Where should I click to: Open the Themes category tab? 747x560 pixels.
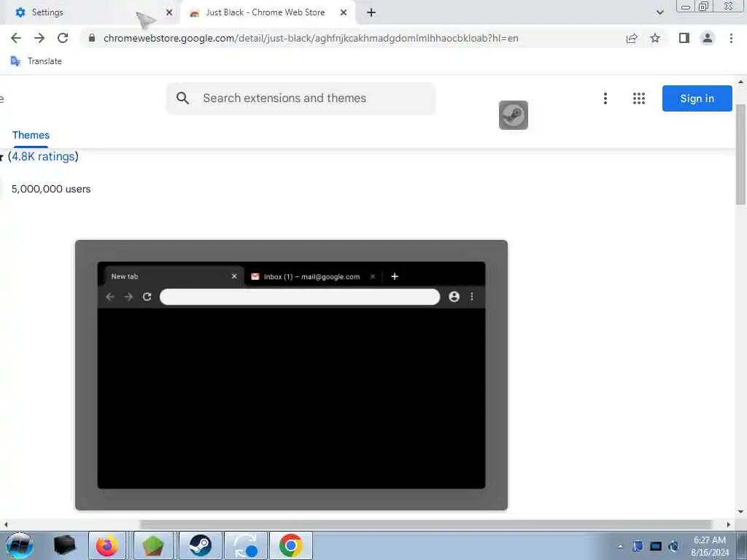click(31, 135)
